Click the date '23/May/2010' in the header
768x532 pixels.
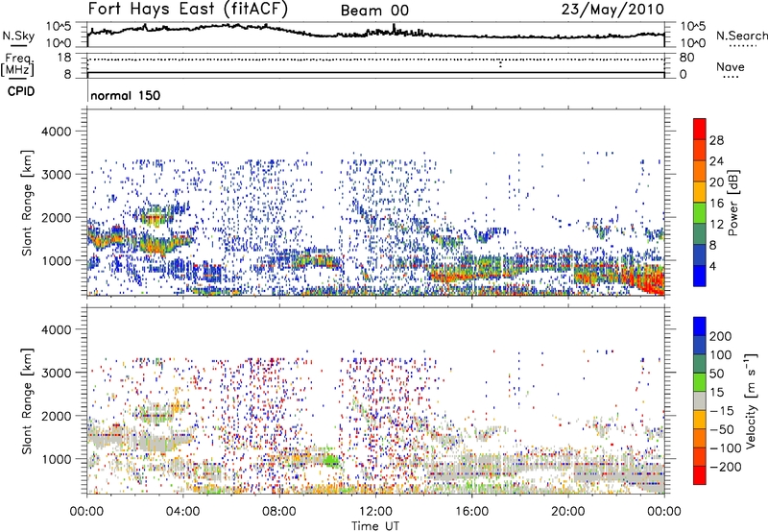[612, 9]
